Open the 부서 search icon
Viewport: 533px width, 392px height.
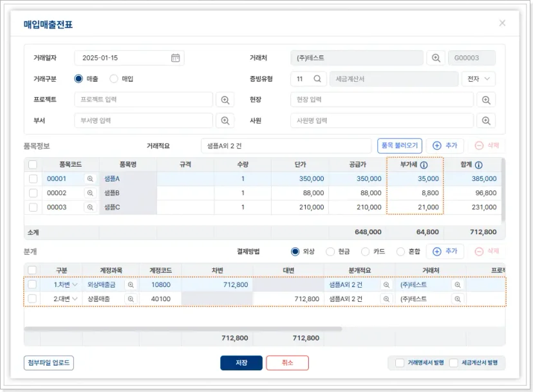(x=225, y=120)
